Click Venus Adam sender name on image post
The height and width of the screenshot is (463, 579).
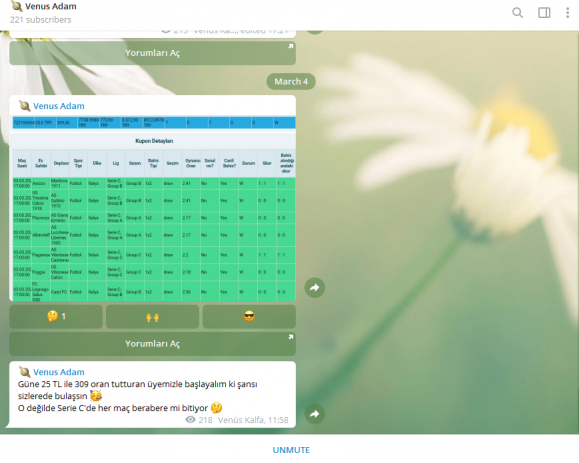tap(59, 106)
